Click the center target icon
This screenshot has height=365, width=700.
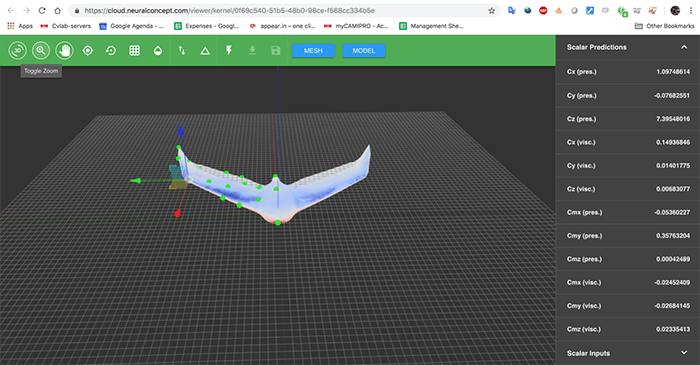click(x=88, y=50)
